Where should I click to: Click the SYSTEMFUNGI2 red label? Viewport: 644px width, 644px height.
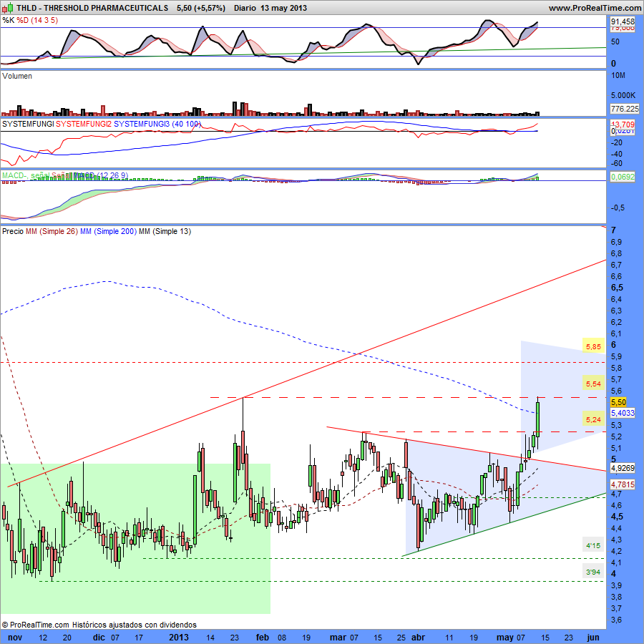tap(84, 124)
